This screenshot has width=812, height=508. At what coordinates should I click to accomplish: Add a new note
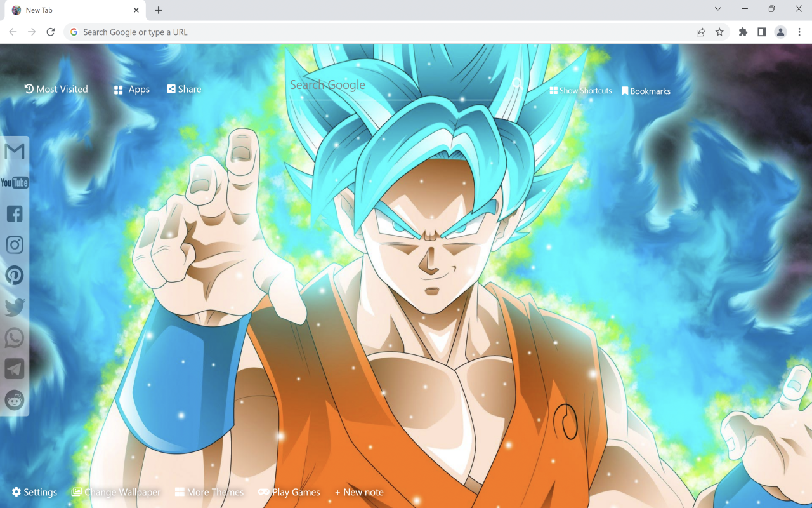[359, 492]
